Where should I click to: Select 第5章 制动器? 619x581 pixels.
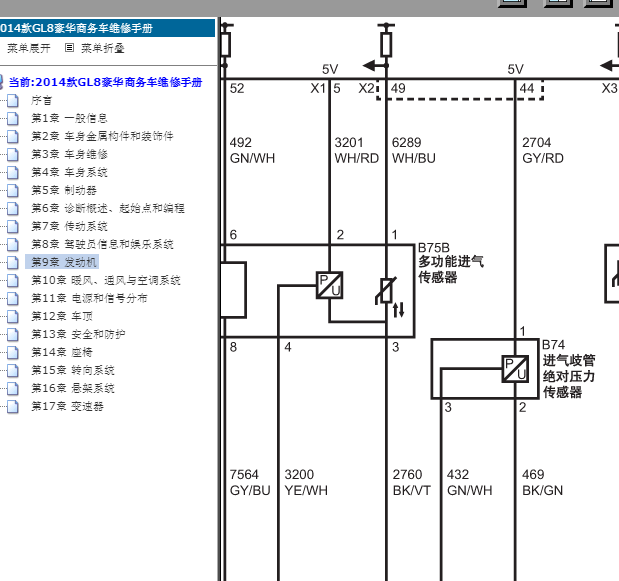click(64, 190)
